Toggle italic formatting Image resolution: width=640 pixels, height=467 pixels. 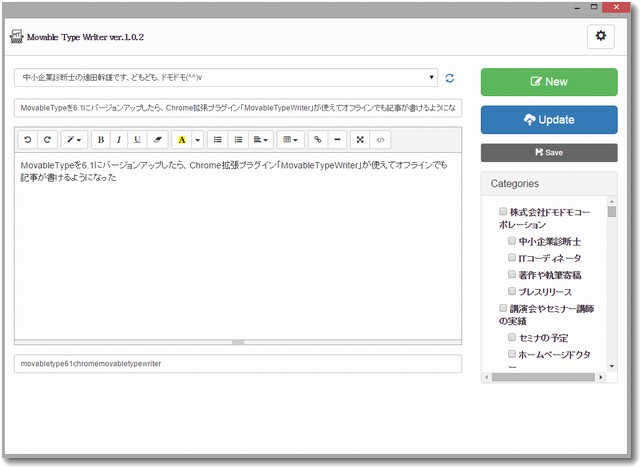pyautogui.click(x=119, y=140)
